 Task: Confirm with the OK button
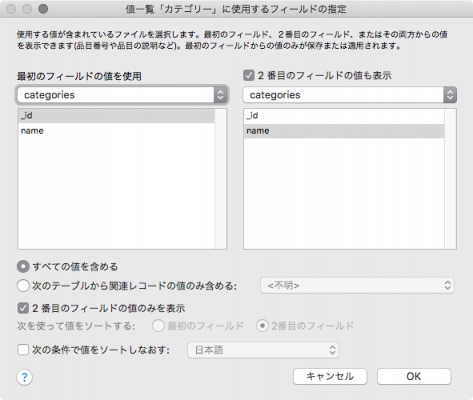click(414, 377)
